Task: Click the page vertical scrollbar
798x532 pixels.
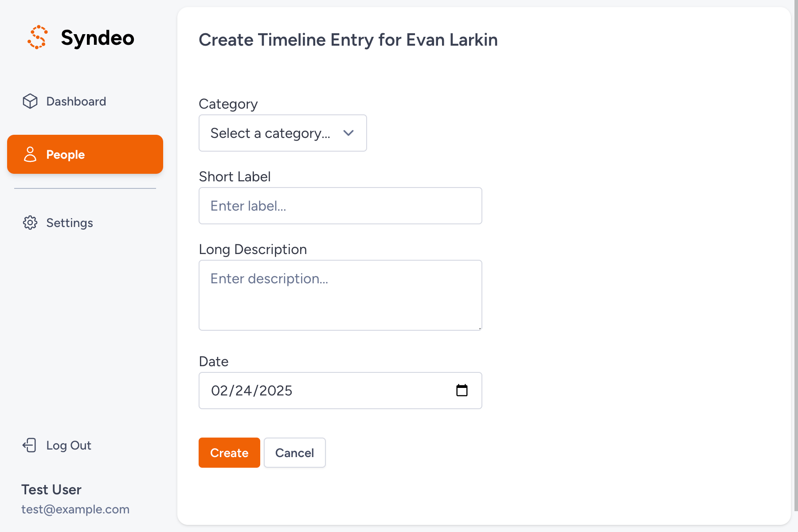Action: (x=795, y=257)
